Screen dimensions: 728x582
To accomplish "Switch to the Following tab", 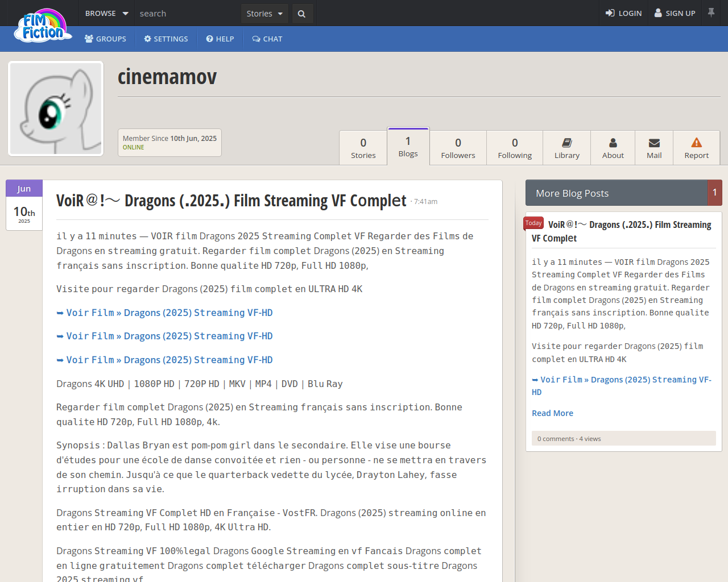I will [x=515, y=148].
